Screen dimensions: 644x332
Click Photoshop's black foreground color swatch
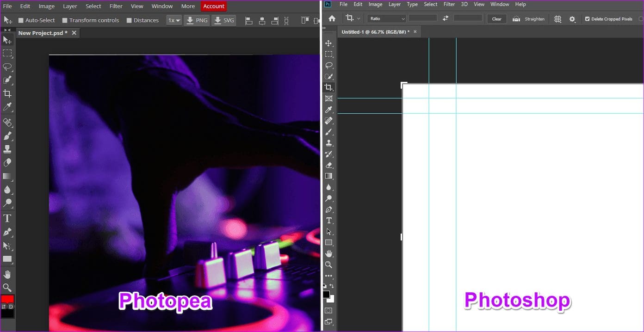click(x=326, y=295)
